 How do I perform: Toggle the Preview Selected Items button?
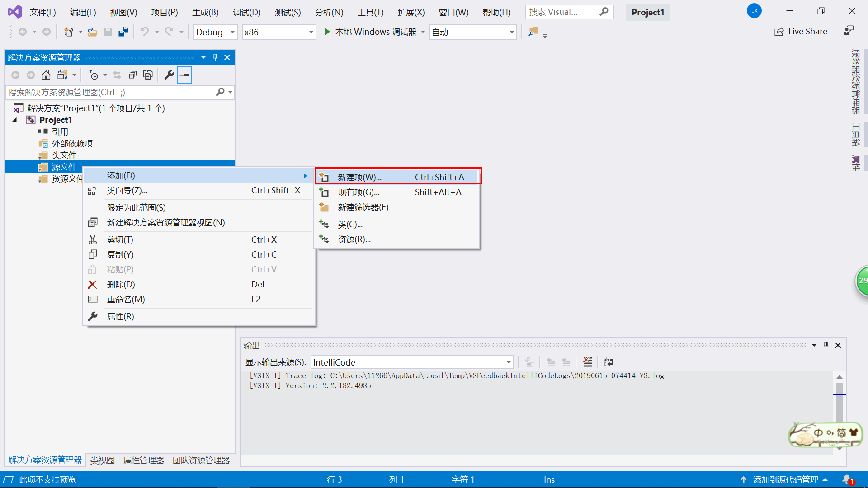[x=184, y=75]
